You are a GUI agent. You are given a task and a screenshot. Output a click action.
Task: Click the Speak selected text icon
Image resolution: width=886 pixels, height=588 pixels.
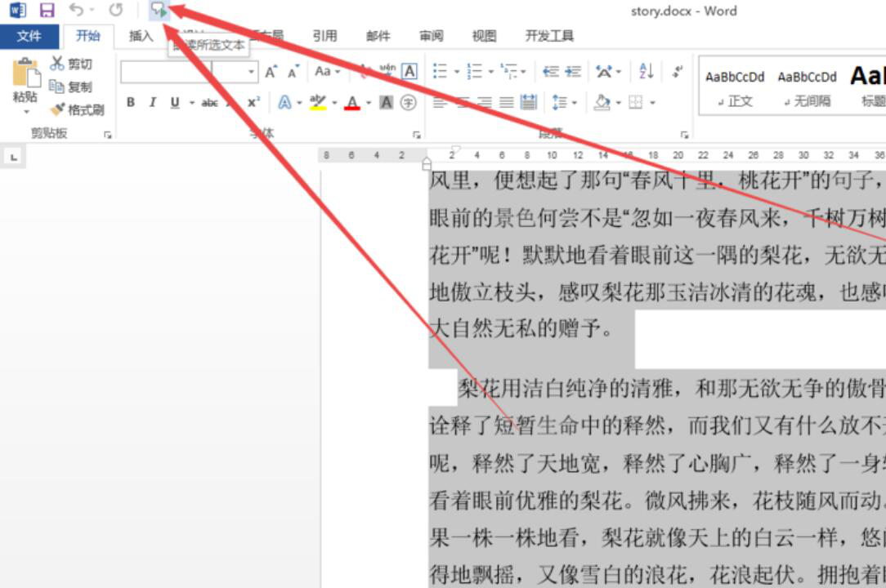[x=159, y=10]
